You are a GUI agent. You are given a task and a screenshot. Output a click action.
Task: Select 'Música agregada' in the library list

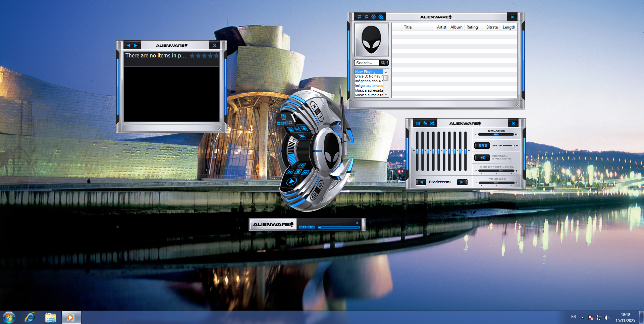369,91
